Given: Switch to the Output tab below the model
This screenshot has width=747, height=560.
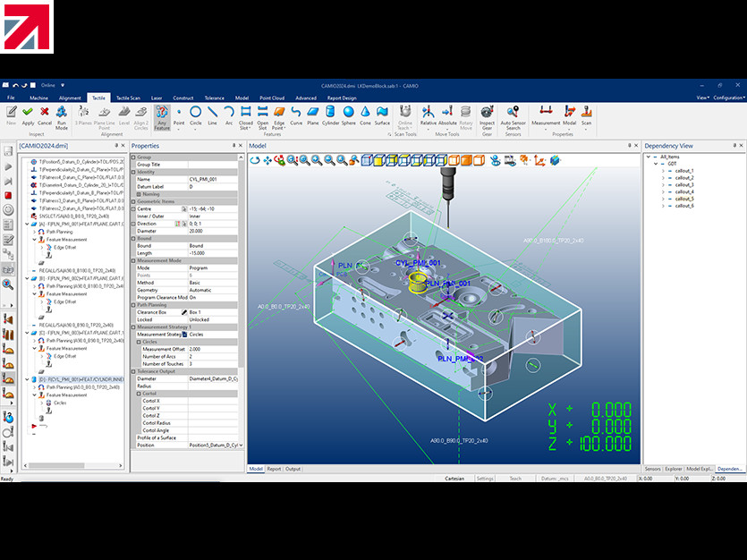Looking at the screenshot, I should coord(293,469).
